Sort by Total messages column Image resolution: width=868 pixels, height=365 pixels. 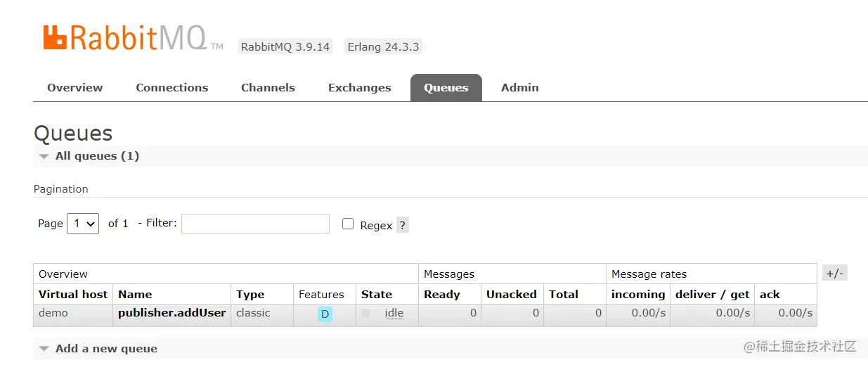(x=564, y=295)
